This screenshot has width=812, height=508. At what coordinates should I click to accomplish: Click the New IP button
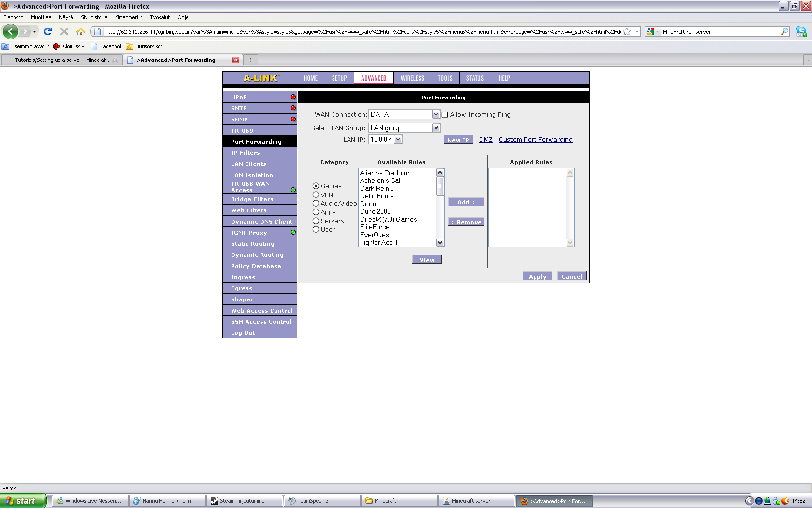point(458,140)
